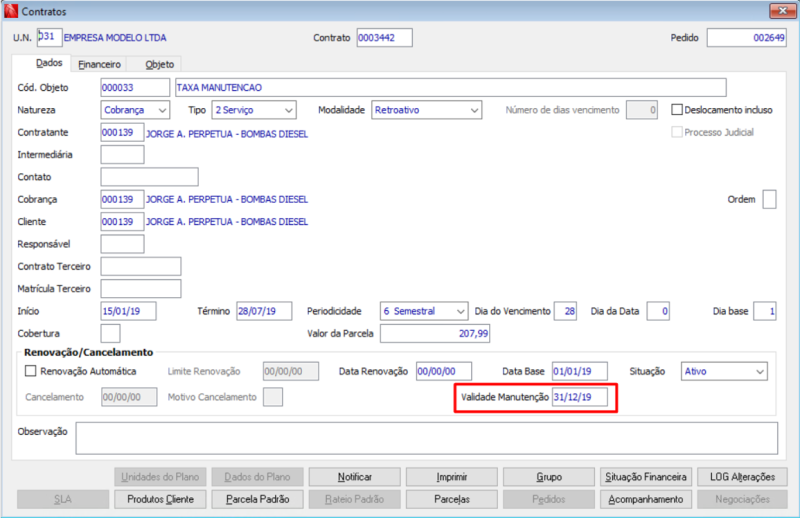Click the SLA button

(63, 500)
